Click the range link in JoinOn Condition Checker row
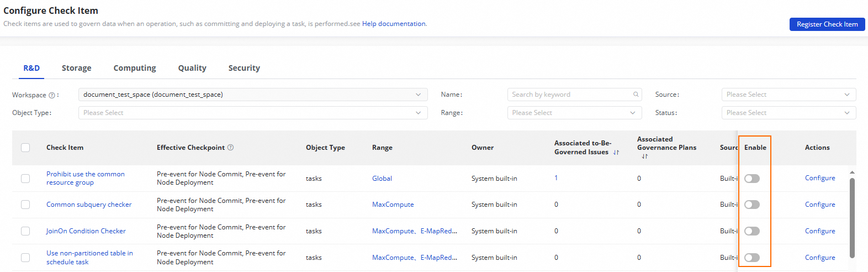This screenshot has width=868, height=272. click(415, 231)
